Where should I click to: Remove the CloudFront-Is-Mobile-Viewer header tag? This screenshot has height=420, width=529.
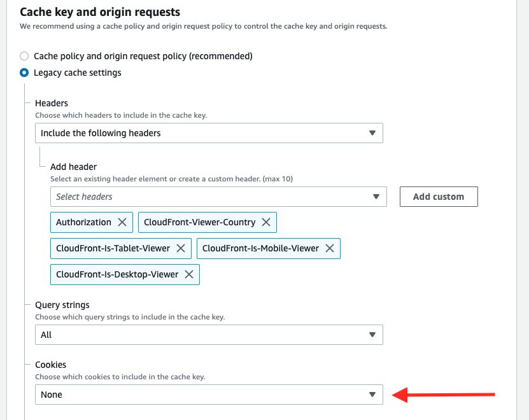click(x=330, y=248)
